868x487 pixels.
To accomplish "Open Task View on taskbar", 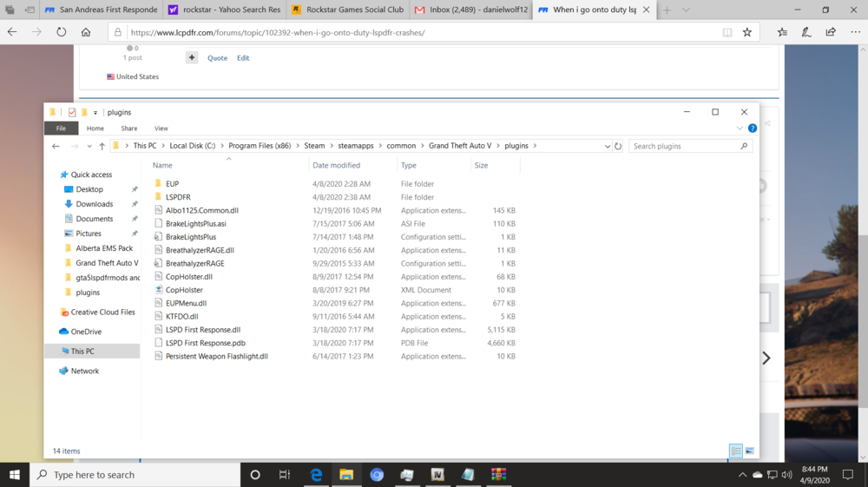I will [x=285, y=474].
